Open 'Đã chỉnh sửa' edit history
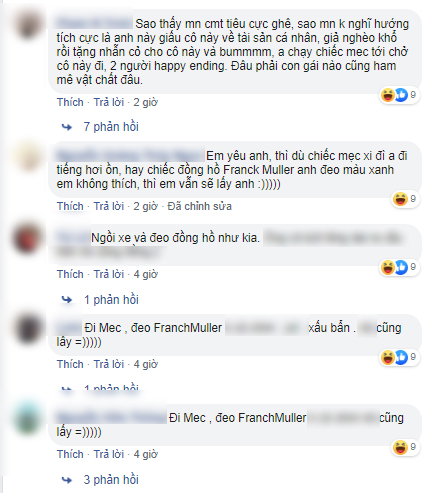 [199, 206]
